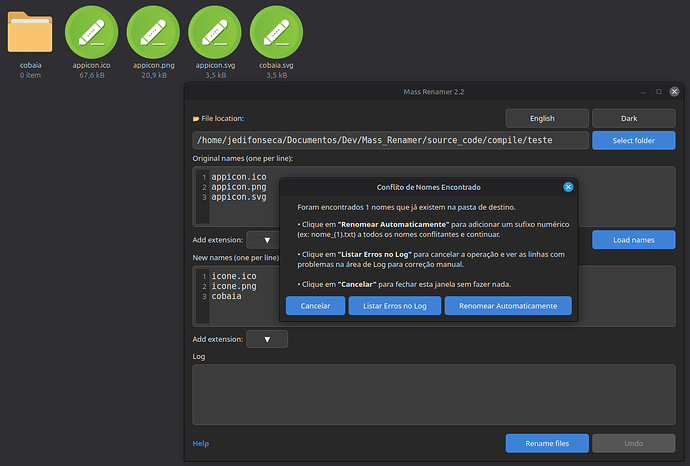Viewport: 690px width, 466px height.
Task: Click the appicon.ico file name label
Action: (92, 65)
